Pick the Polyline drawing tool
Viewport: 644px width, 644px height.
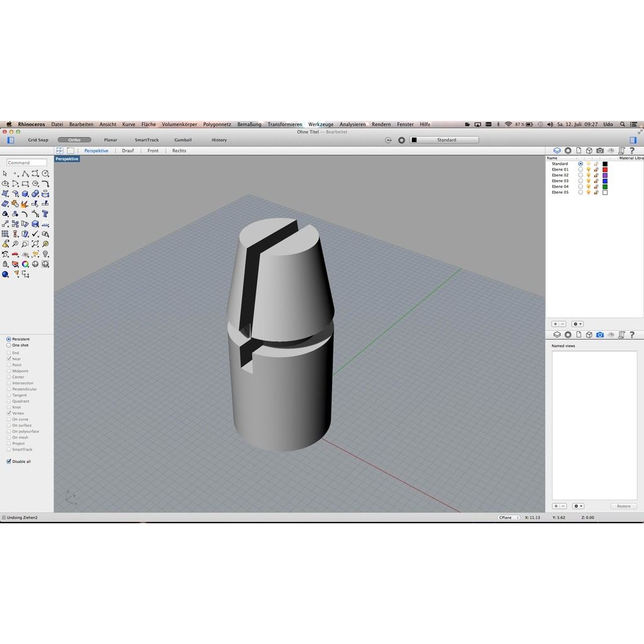25,174
